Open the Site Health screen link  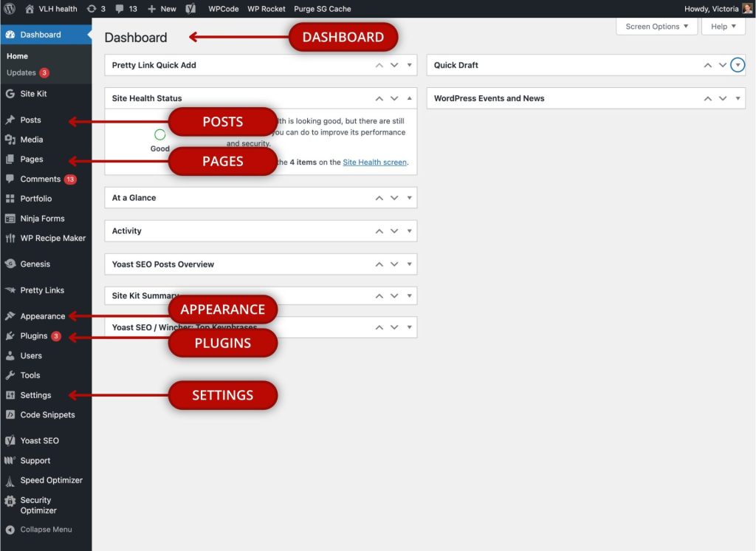click(x=374, y=162)
